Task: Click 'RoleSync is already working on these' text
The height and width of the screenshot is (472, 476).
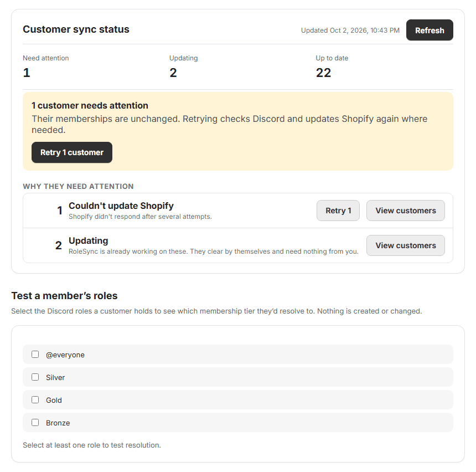Action: (214, 252)
